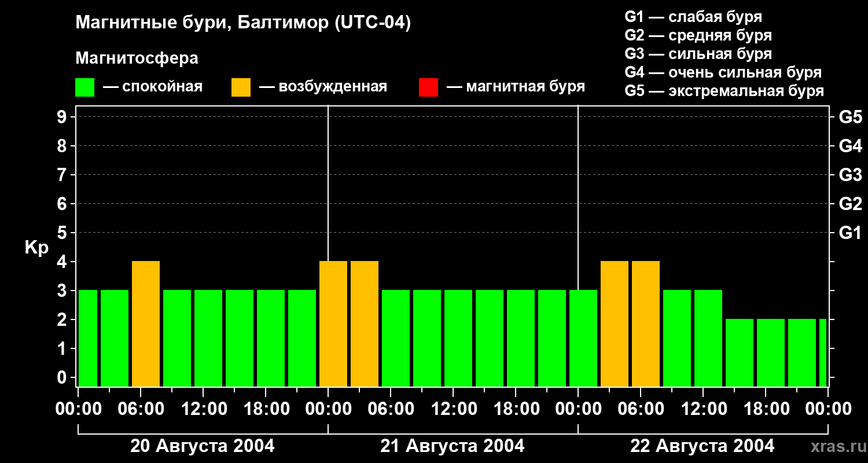Click the narrow last green bar at far right
This screenshot has height=463, width=868.
pyautogui.click(x=823, y=353)
